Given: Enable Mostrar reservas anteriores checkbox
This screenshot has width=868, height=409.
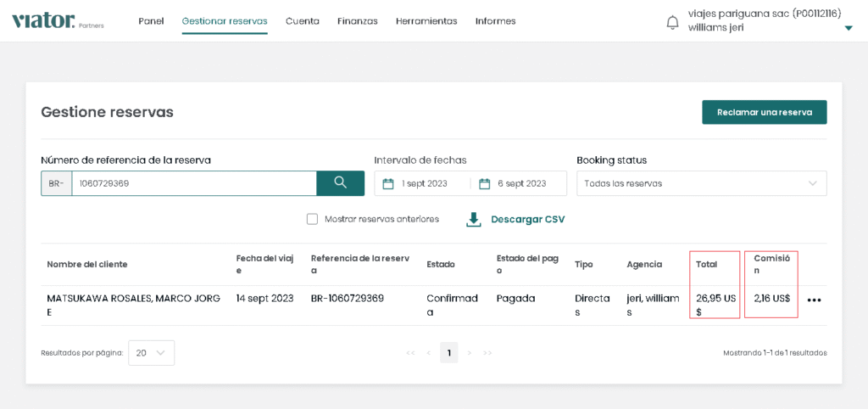Looking at the screenshot, I should 312,219.
